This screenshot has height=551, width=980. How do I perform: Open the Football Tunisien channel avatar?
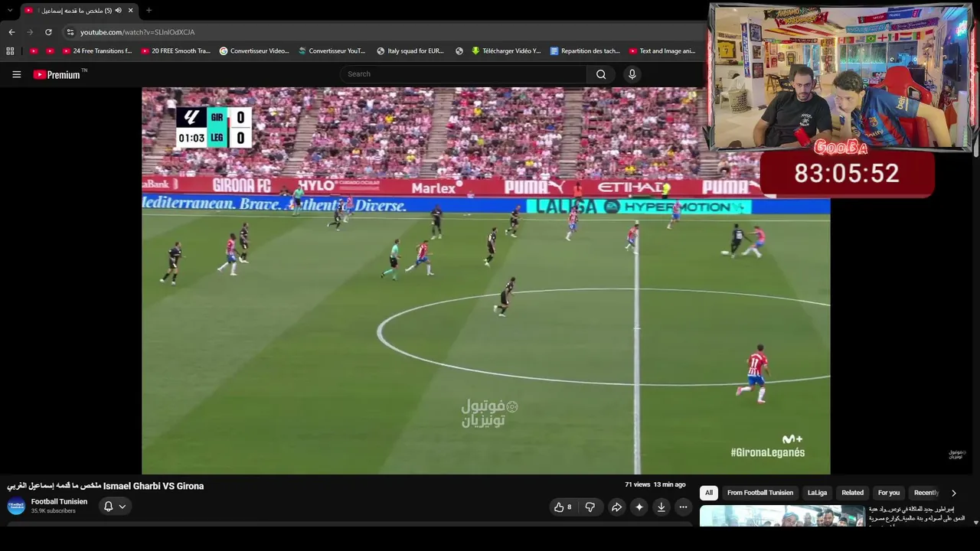[16, 506]
